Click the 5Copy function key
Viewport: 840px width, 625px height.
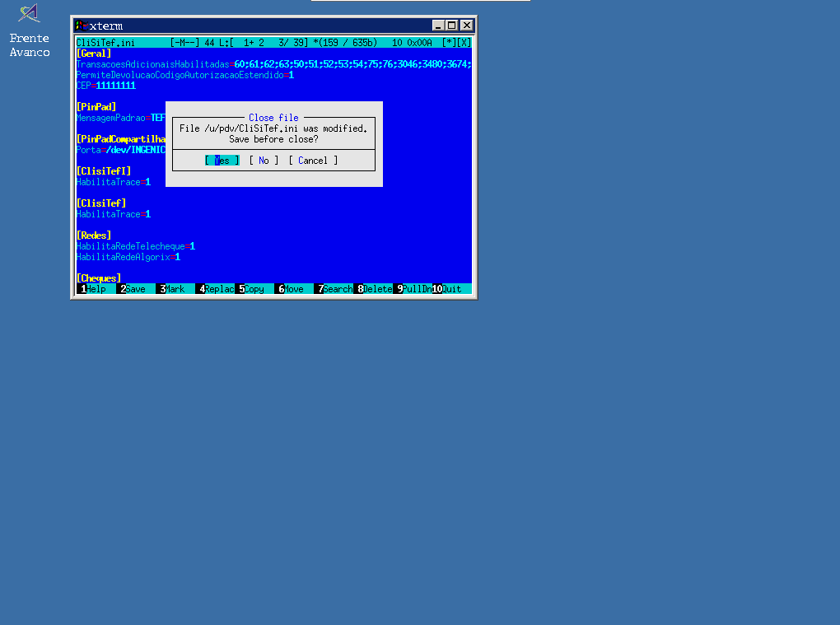click(x=252, y=289)
